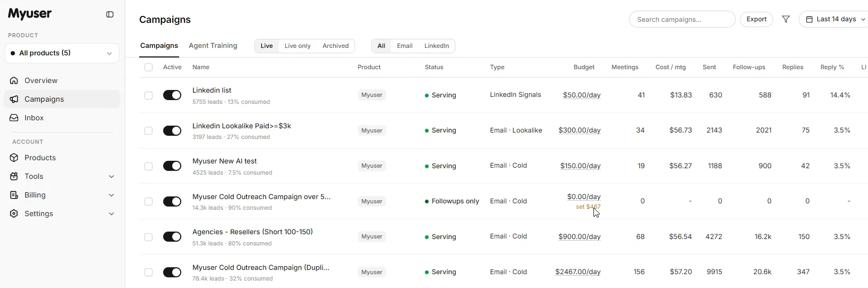This screenshot has width=868, height=288.
Task: Click the LinkedIn Signals type cell
Action: (516, 95)
